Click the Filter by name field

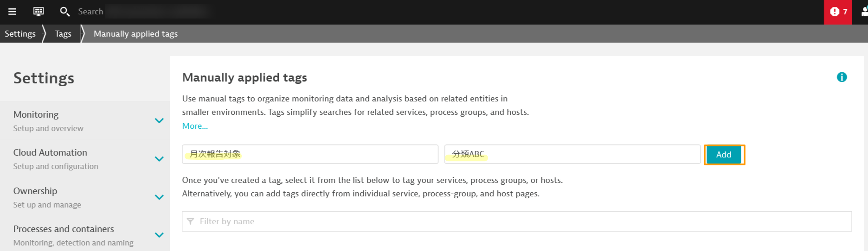point(520,221)
